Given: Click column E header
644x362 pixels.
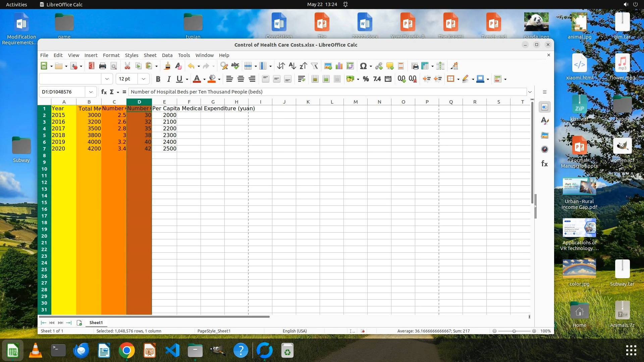Looking at the screenshot, I should pos(164,102).
